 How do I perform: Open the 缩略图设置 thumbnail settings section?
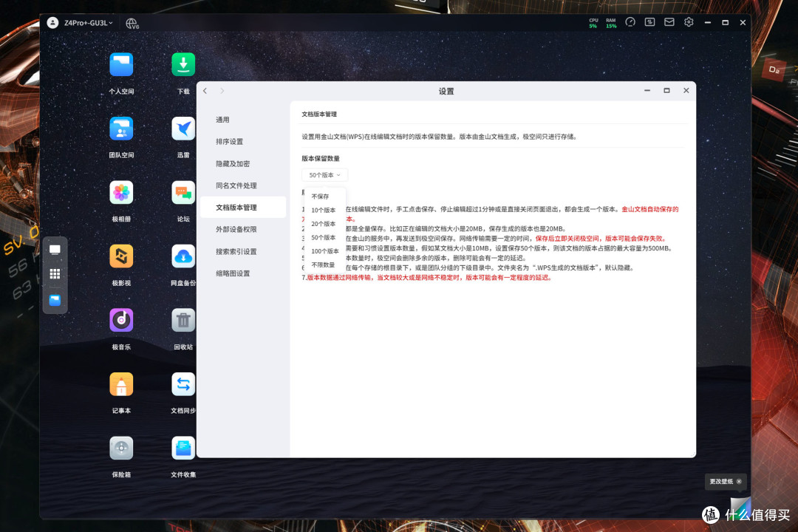pyautogui.click(x=243, y=273)
